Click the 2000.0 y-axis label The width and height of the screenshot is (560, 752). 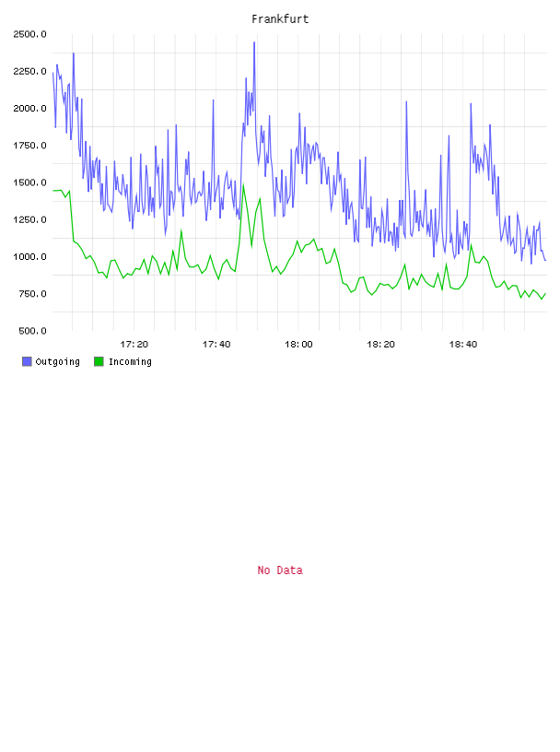click(x=29, y=109)
